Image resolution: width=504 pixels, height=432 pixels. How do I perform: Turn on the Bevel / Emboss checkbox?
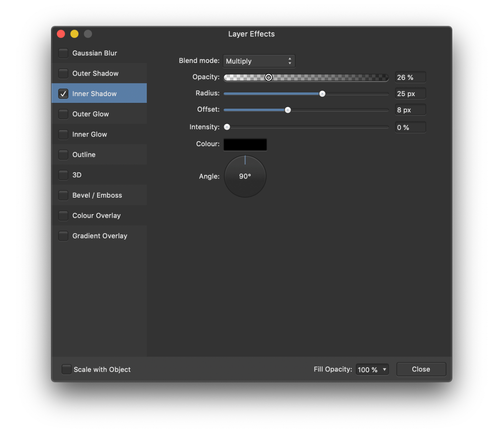[63, 195]
